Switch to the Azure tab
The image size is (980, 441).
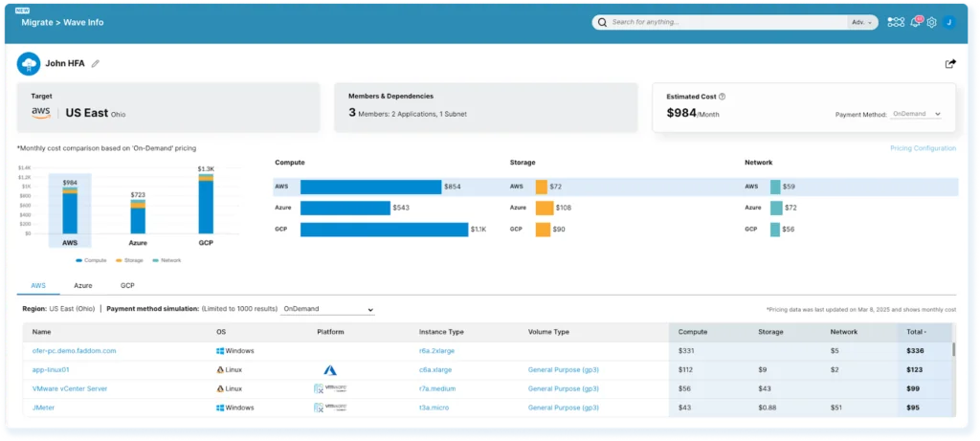click(x=83, y=286)
